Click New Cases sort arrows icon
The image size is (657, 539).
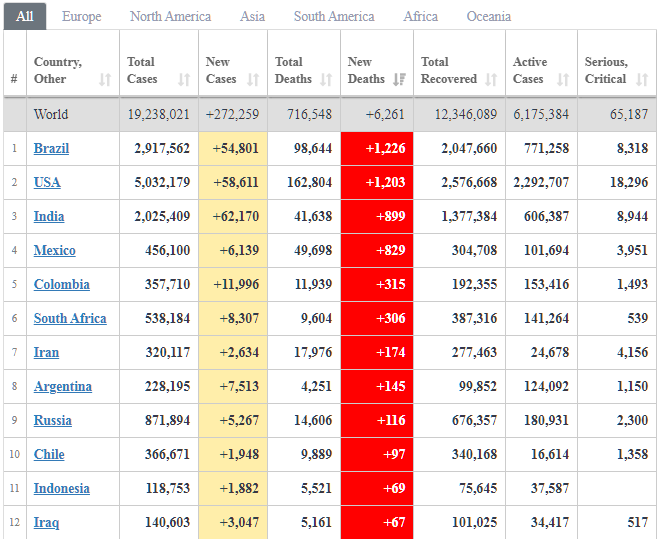[x=253, y=80]
